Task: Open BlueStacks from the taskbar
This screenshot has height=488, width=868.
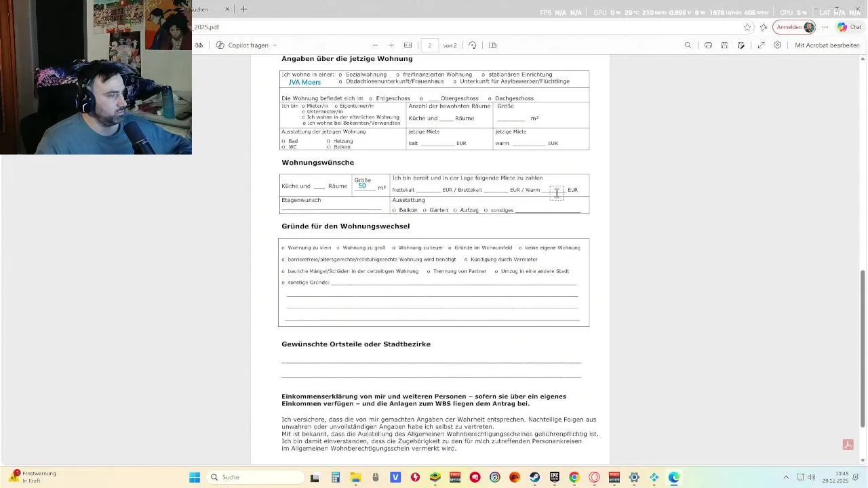Action: pos(435,477)
